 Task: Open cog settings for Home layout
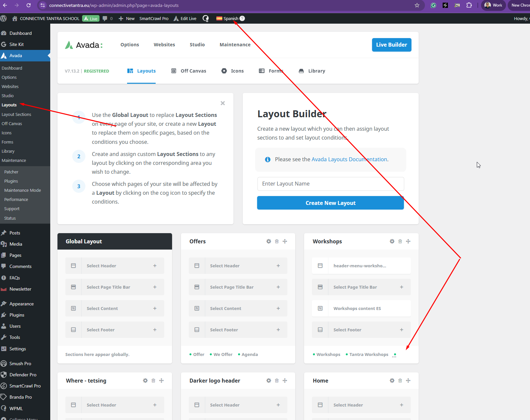(392, 381)
